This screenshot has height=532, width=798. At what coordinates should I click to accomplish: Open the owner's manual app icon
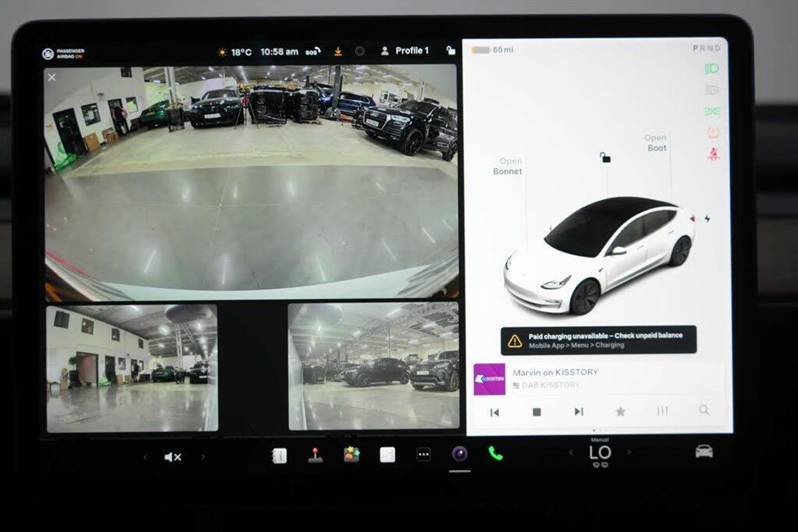[279, 456]
